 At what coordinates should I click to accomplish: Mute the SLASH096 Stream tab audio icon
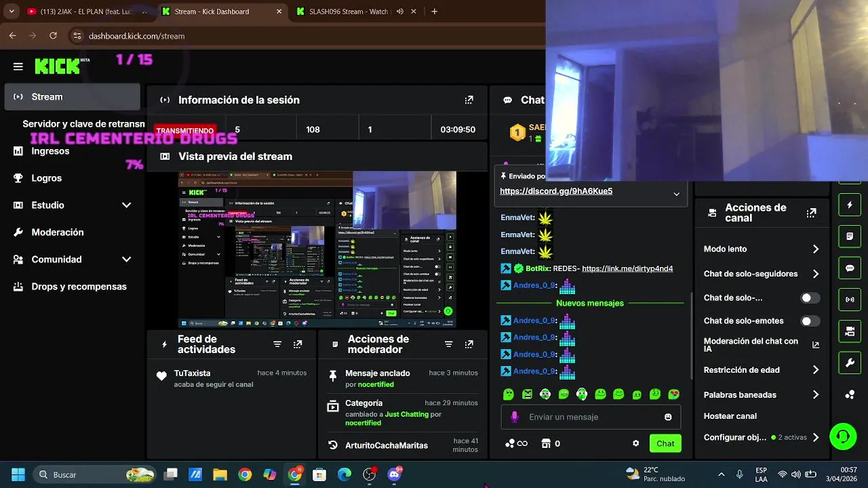[x=400, y=12]
